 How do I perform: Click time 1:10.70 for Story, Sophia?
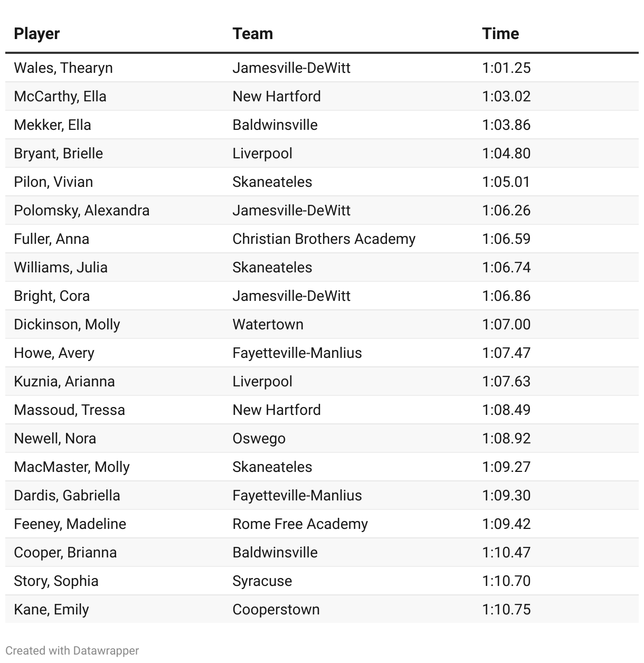click(506, 581)
